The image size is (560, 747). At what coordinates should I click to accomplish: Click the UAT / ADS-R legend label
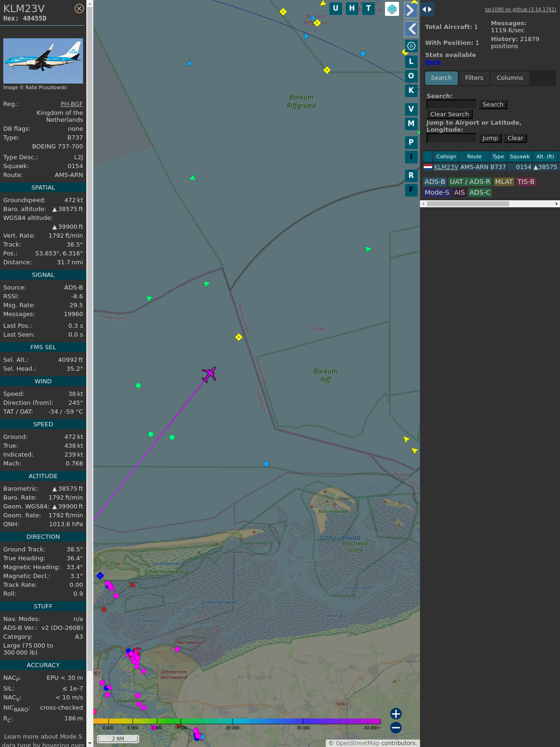[x=470, y=182]
